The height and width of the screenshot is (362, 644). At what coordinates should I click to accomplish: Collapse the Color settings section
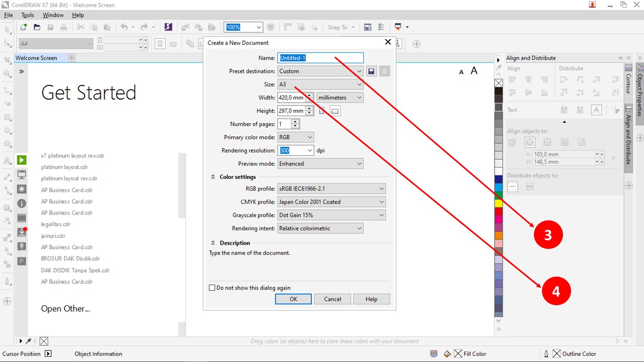click(x=213, y=177)
